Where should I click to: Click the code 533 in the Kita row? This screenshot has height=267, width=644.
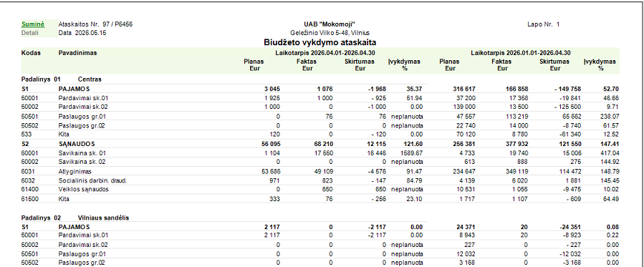(x=27, y=135)
